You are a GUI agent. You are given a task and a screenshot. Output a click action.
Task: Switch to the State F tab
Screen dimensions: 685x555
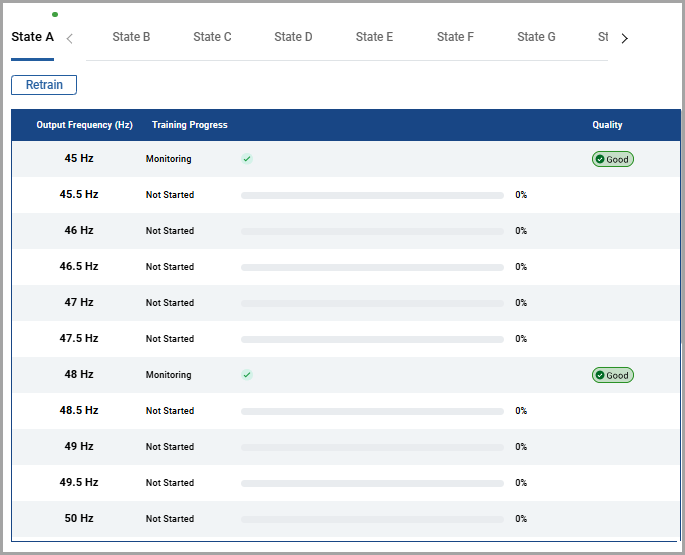[455, 37]
